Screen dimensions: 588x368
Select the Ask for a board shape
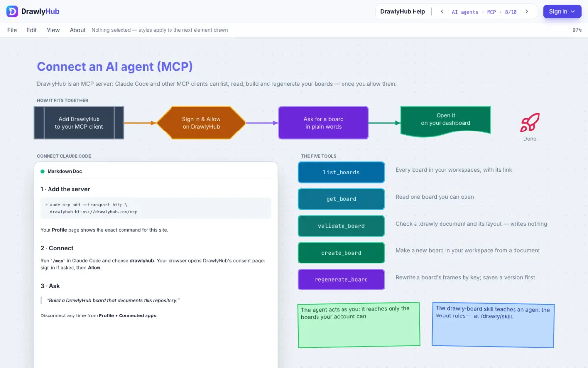click(x=323, y=123)
